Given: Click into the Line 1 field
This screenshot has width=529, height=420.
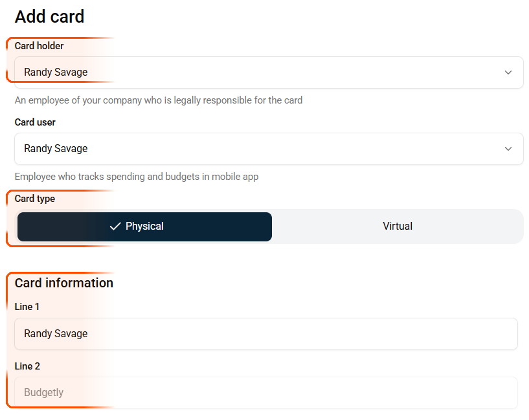Looking at the screenshot, I should [265, 334].
